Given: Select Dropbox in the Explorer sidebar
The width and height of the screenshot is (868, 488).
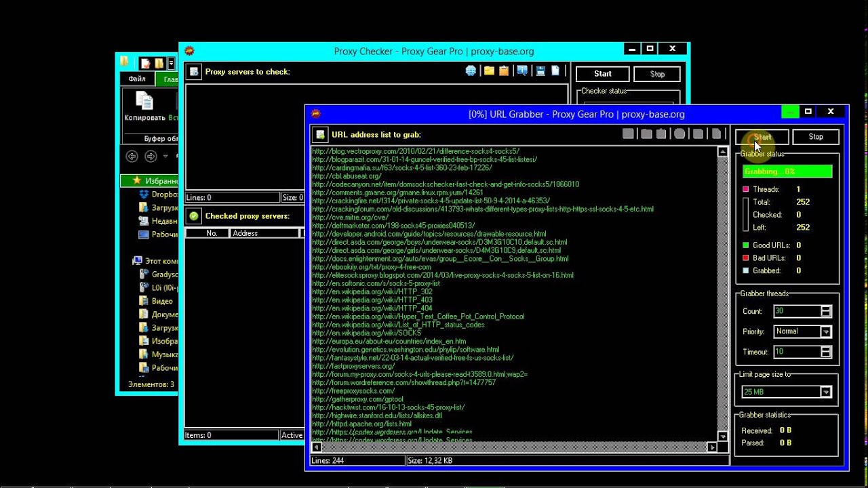Looking at the screenshot, I should click(157, 195).
